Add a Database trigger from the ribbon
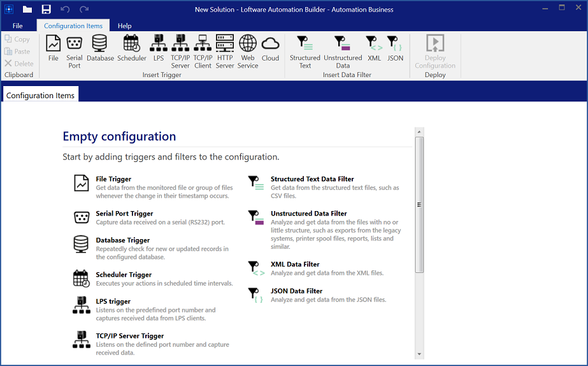 click(x=100, y=49)
